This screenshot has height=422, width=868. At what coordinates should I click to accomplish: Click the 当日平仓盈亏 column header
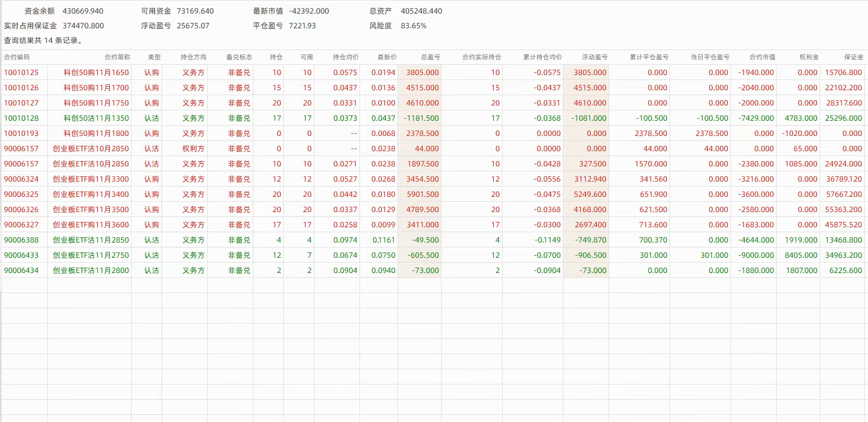click(710, 57)
